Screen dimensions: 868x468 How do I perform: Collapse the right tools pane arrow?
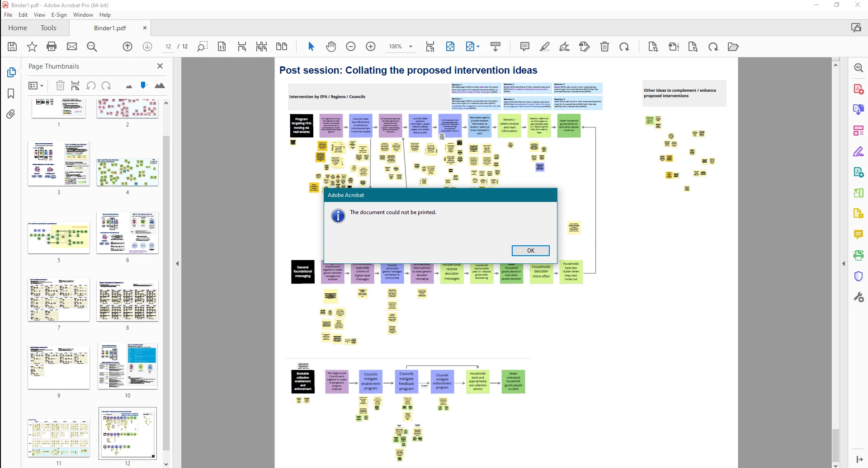pyautogui.click(x=844, y=263)
